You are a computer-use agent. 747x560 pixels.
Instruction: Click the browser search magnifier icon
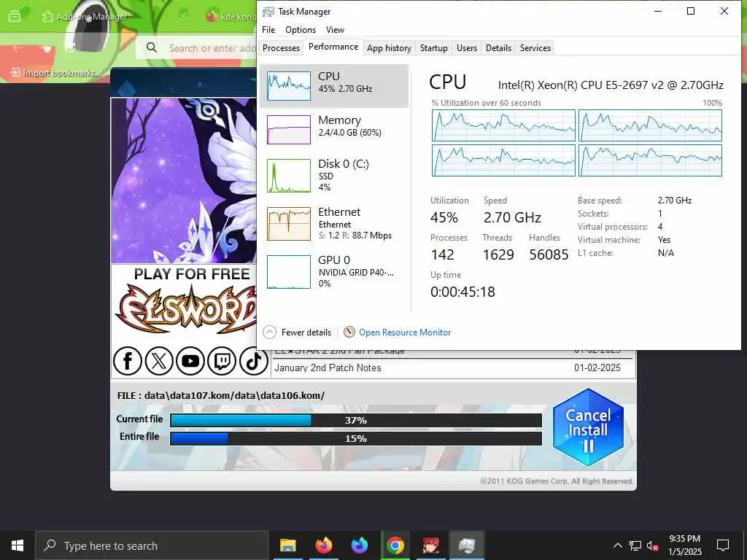point(152,47)
